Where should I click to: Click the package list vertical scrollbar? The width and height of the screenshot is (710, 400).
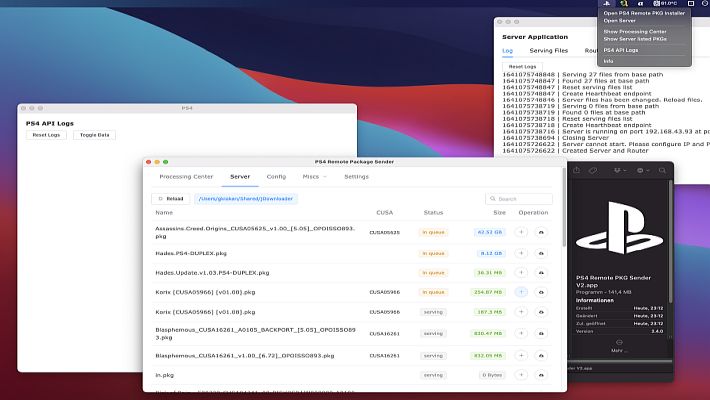(564, 207)
